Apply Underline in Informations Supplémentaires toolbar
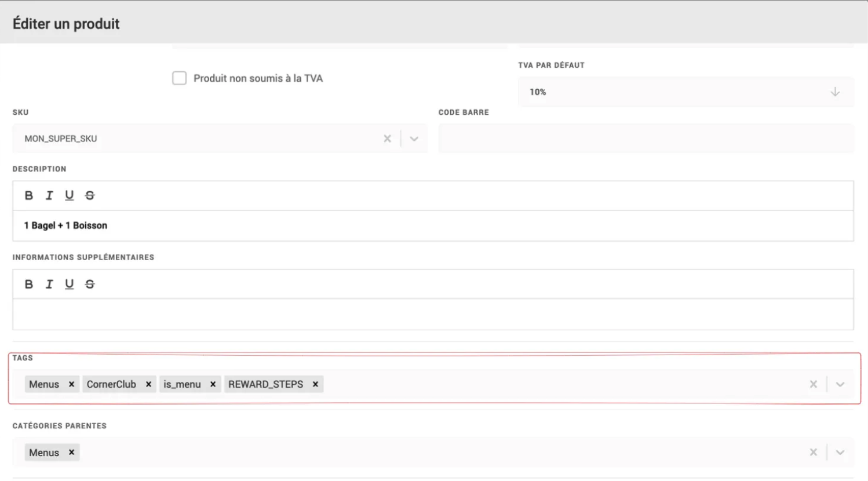 click(70, 284)
